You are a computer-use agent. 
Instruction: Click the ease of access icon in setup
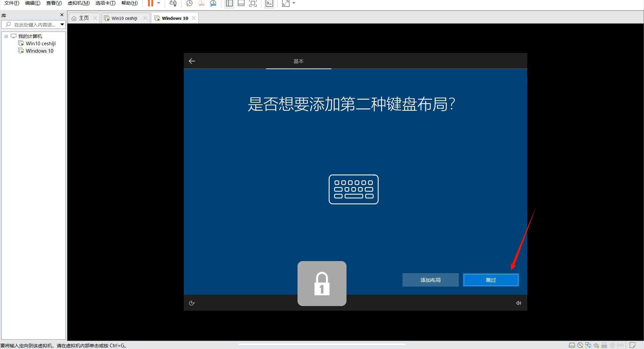(192, 303)
